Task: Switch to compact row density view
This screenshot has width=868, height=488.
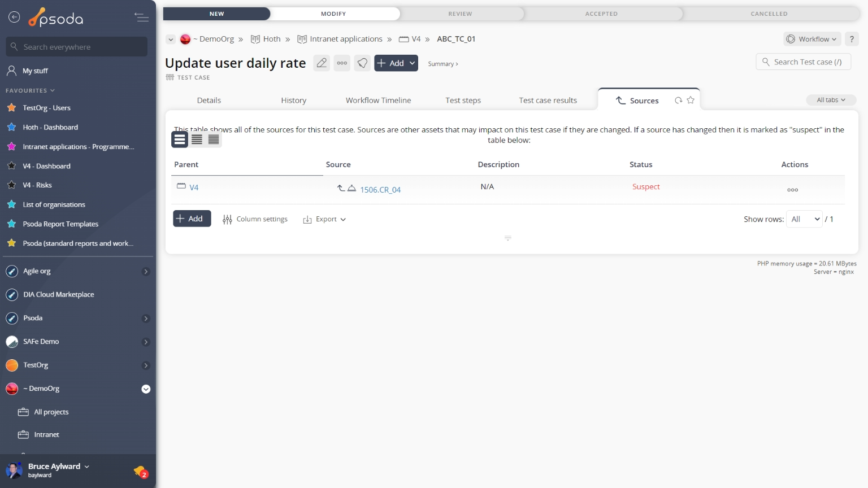Action: click(x=214, y=140)
